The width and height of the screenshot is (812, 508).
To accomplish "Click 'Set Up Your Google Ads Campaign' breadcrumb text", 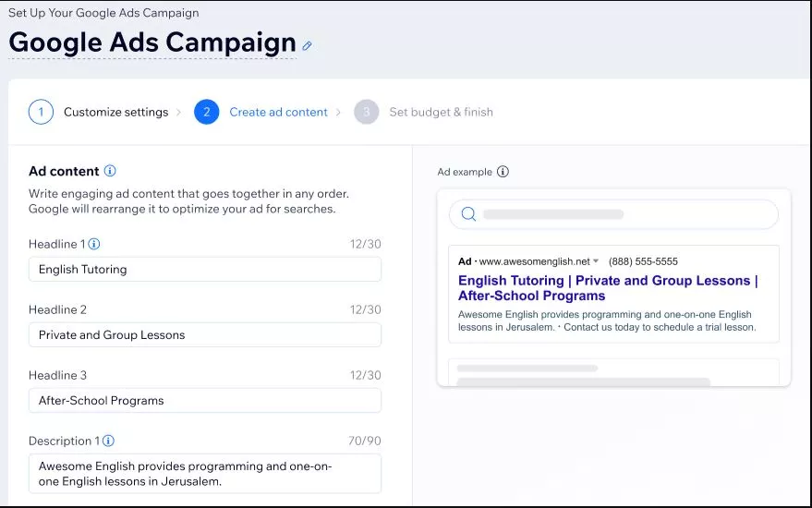I will [103, 13].
